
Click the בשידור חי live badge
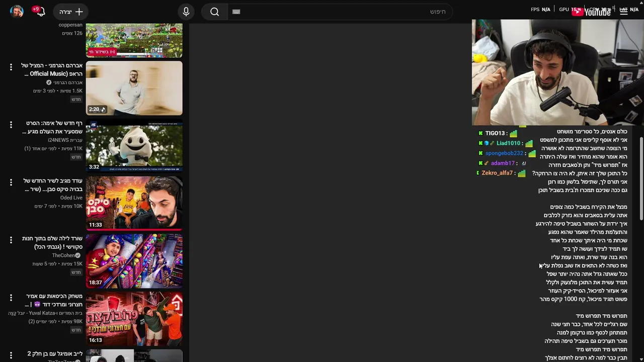point(102,52)
